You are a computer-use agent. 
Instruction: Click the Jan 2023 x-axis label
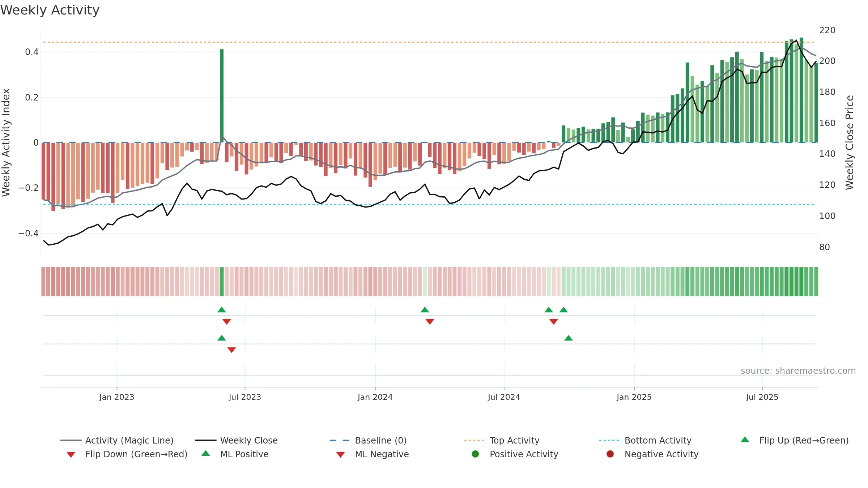pos(117,397)
